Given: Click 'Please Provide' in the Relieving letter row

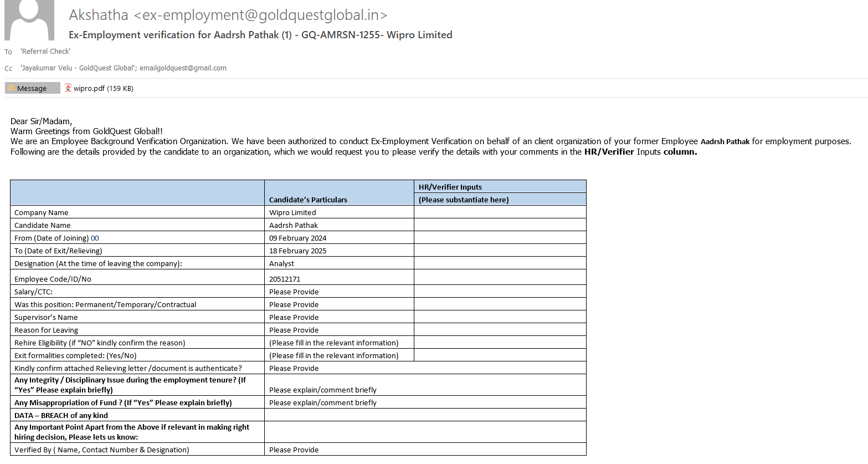Looking at the screenshot, I should pyautogui.click(x=294, y=368).
